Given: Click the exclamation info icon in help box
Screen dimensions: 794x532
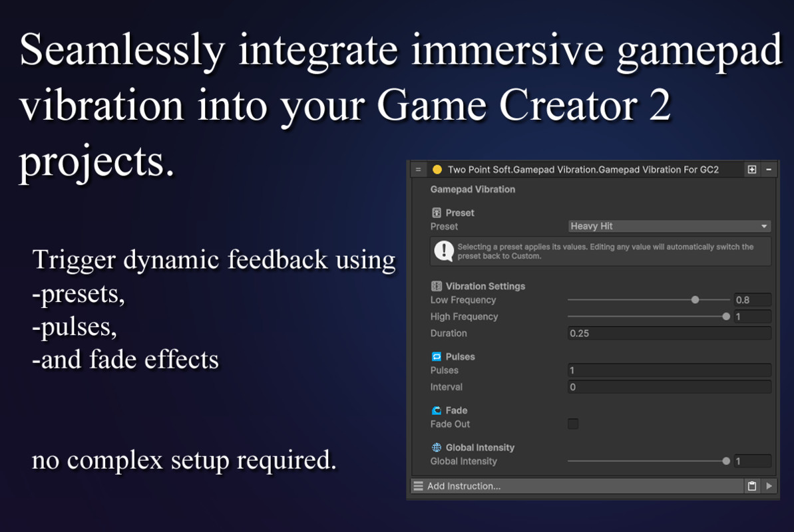Looking at the screenshot, I should 444,251.
